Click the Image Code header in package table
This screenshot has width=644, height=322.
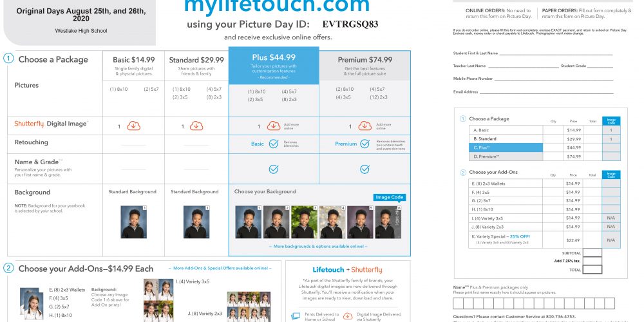pos(611,121)
